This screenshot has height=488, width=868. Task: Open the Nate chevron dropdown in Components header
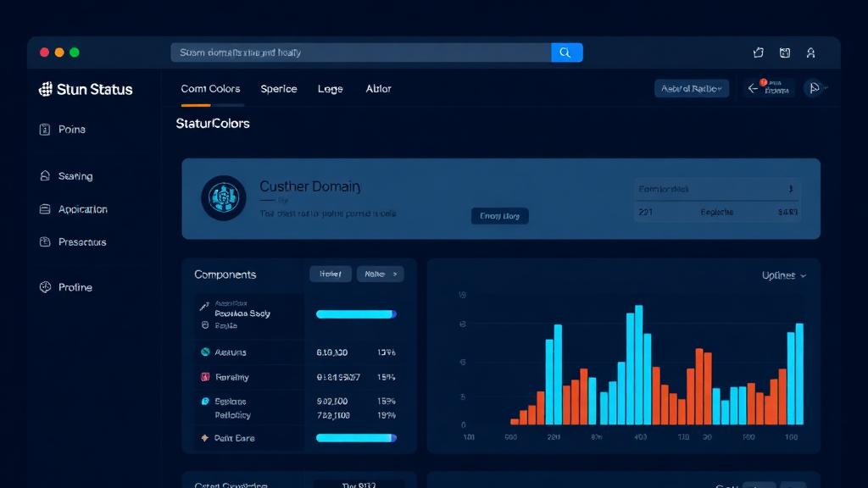(380, 274)
